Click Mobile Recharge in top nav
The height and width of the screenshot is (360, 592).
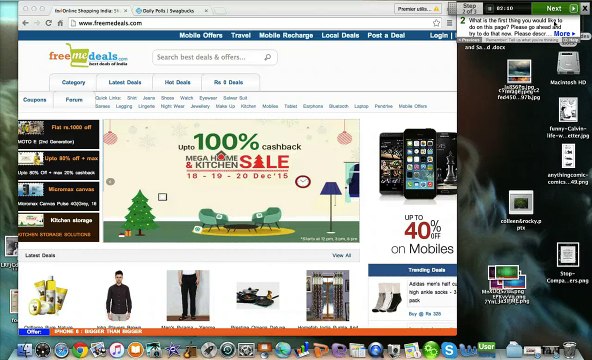286,35
